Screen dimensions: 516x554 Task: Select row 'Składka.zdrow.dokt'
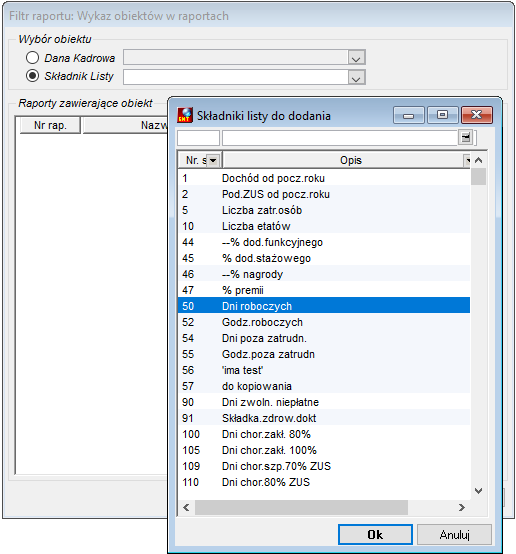pyautogui.click(x=324, y=418)
